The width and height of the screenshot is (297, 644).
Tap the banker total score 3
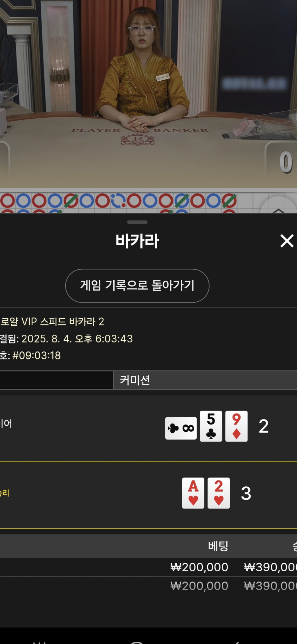(246, 493)
